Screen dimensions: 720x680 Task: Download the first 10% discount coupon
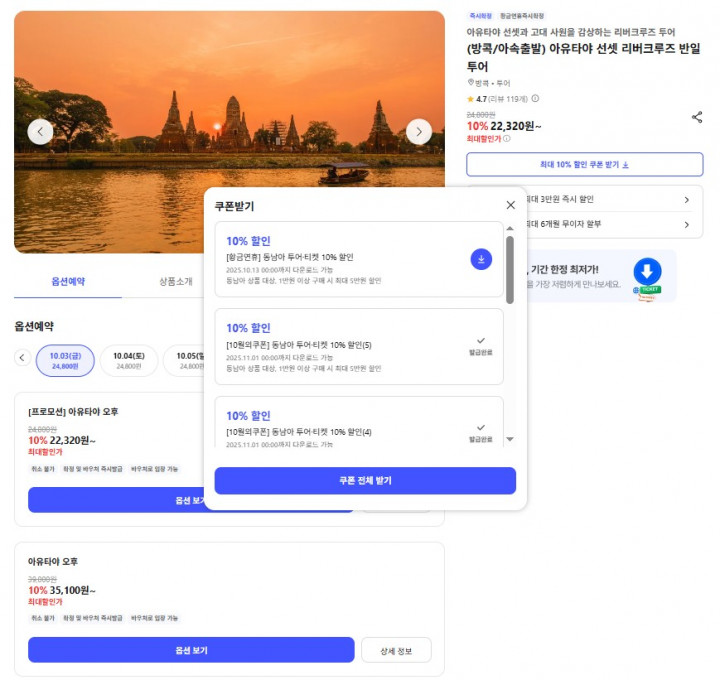coord(481,260)
